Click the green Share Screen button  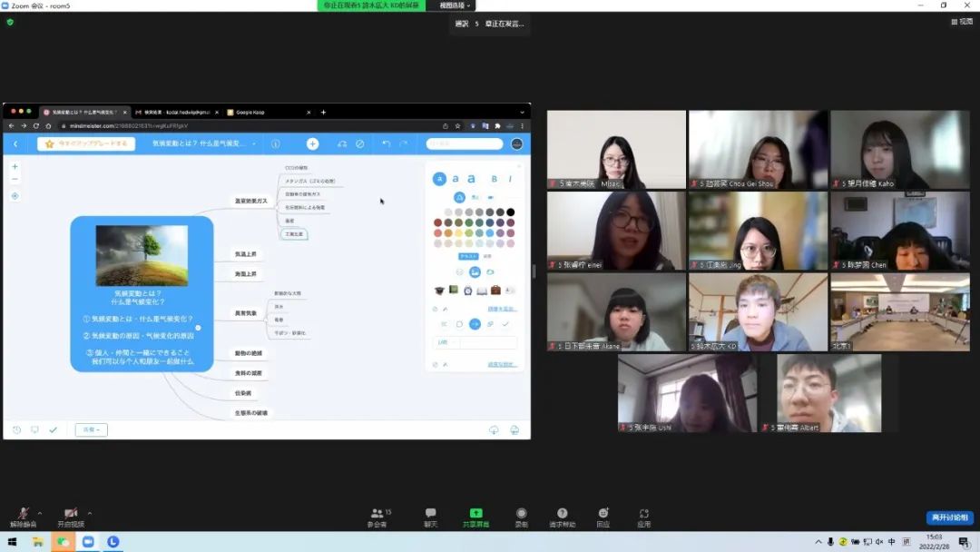[x=475, y=515]
